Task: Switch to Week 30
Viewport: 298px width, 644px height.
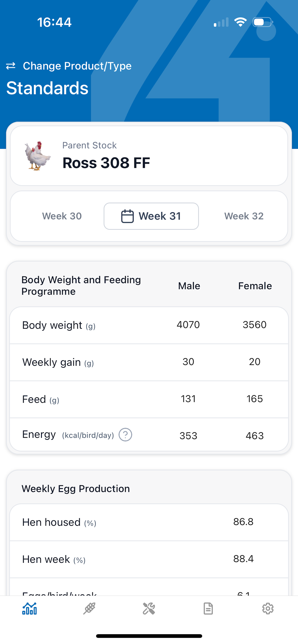Action: point(62,216)
